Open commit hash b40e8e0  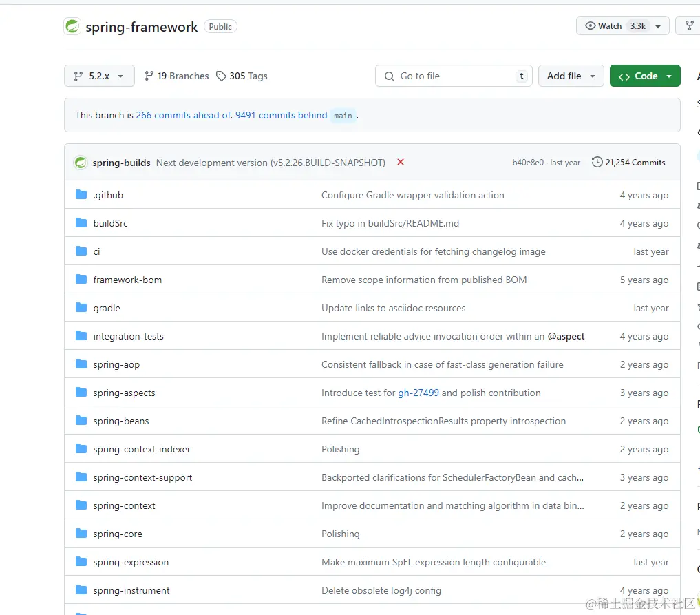click(528, 163)
